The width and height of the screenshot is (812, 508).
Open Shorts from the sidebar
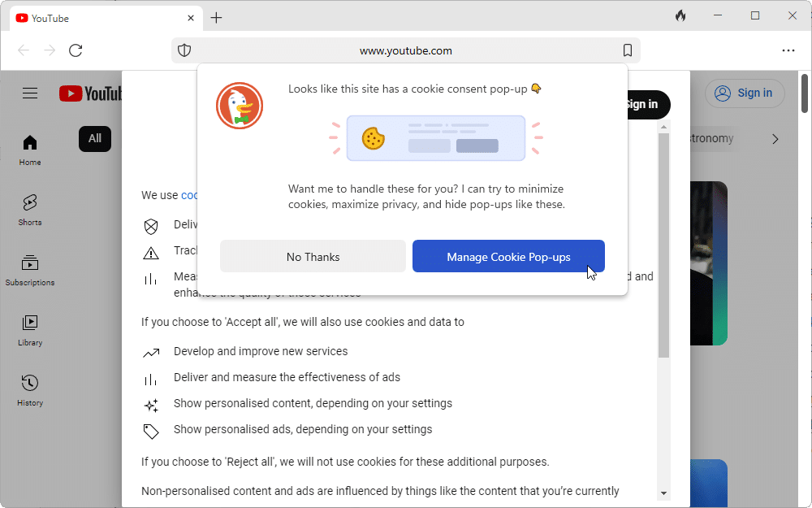click(30, 210)
